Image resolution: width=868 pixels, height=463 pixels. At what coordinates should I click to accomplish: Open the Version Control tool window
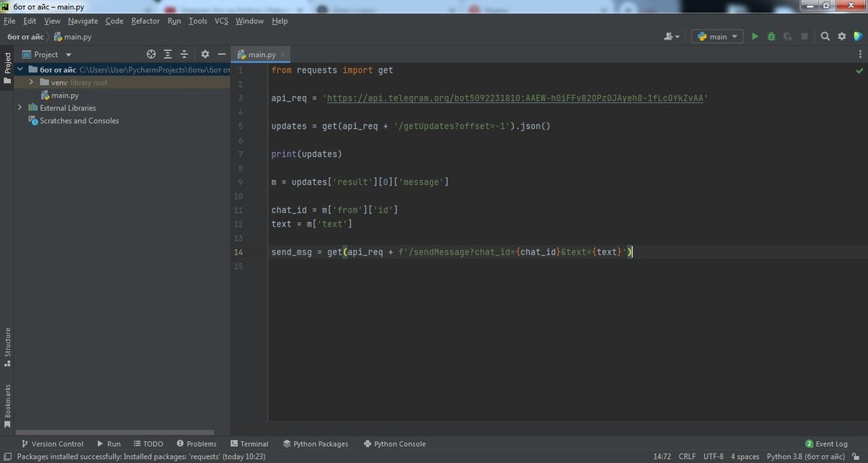coord(51,443)
